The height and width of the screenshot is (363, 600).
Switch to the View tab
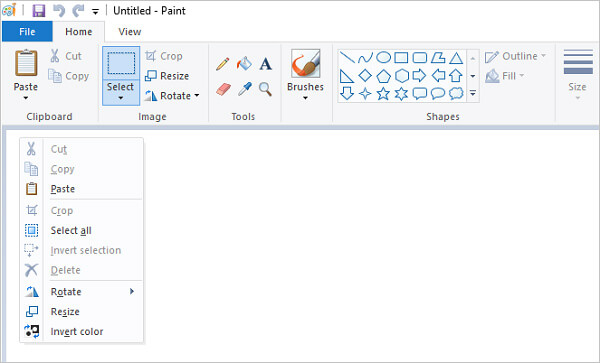130,31
